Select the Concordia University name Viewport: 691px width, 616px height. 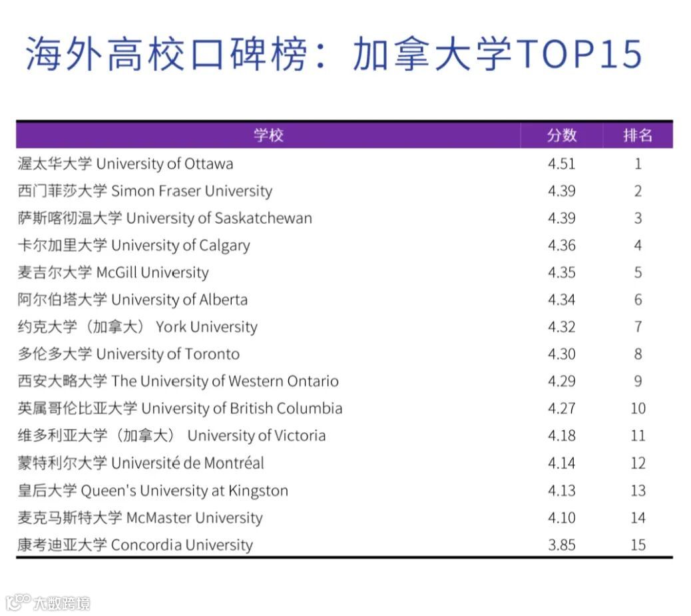[x=135, y=545]
